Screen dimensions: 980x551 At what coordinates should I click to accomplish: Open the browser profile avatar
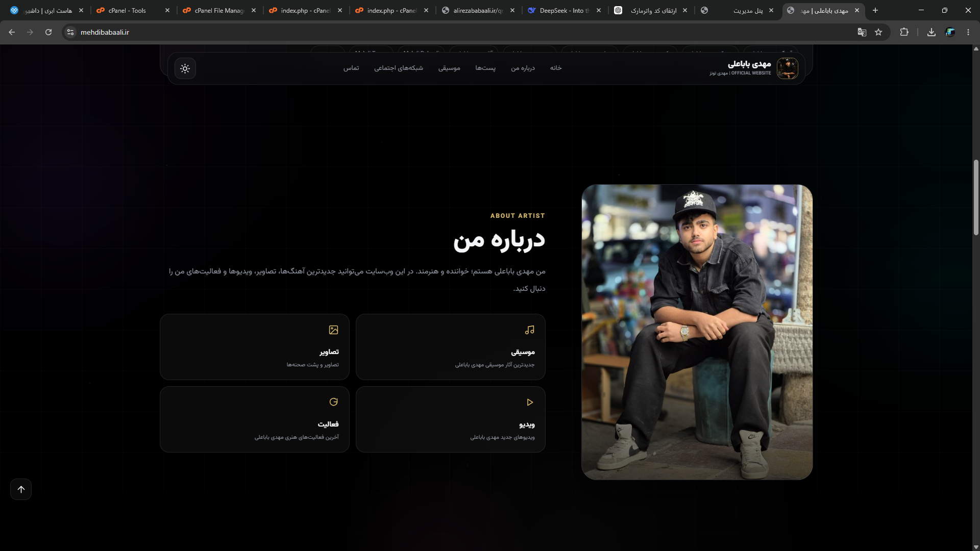(x=950, y=32)
